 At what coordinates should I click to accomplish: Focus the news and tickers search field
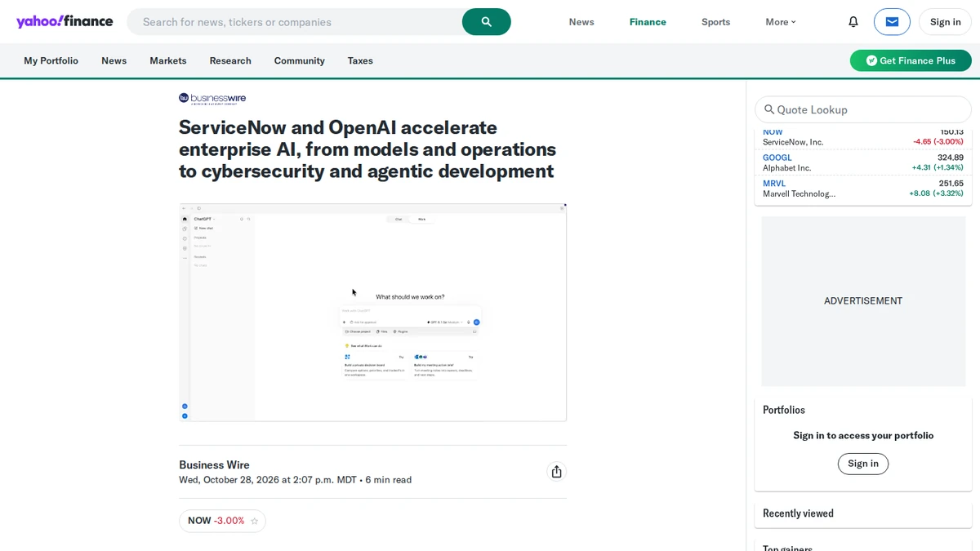coord(294,22)
